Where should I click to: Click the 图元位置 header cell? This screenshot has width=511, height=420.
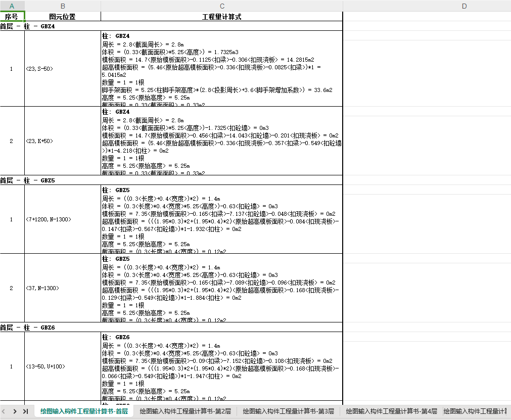[63, 17]
